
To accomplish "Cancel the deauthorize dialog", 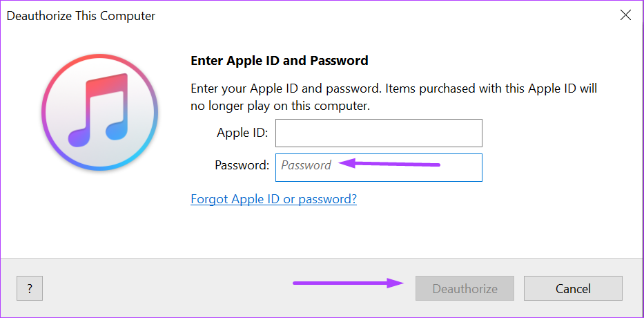I will tap(573, 288).
